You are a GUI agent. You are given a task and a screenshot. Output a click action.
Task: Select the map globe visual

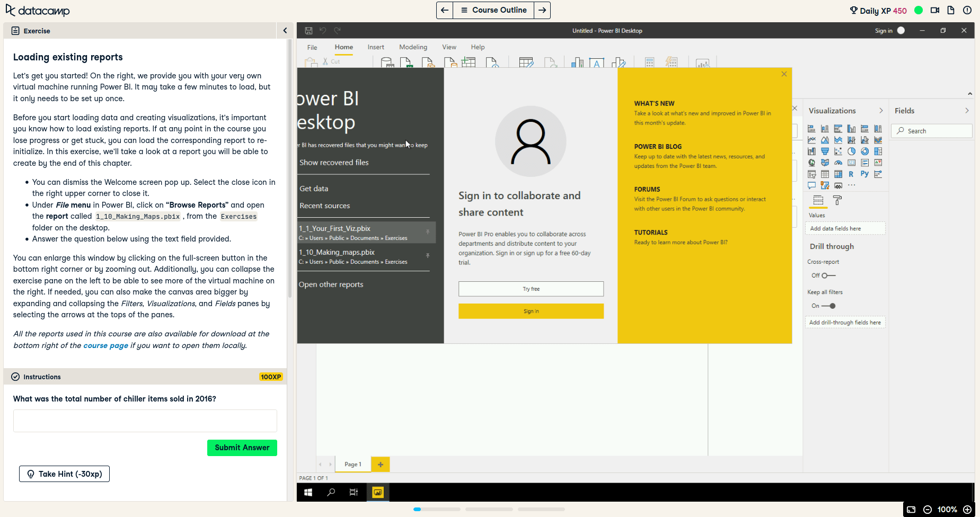(x=811, y=163)
